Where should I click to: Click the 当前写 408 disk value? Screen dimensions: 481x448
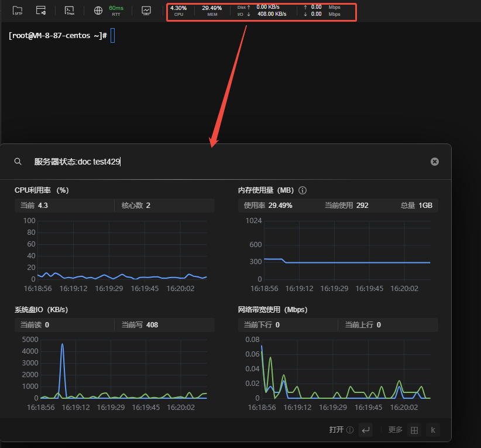tap(140, 325)
